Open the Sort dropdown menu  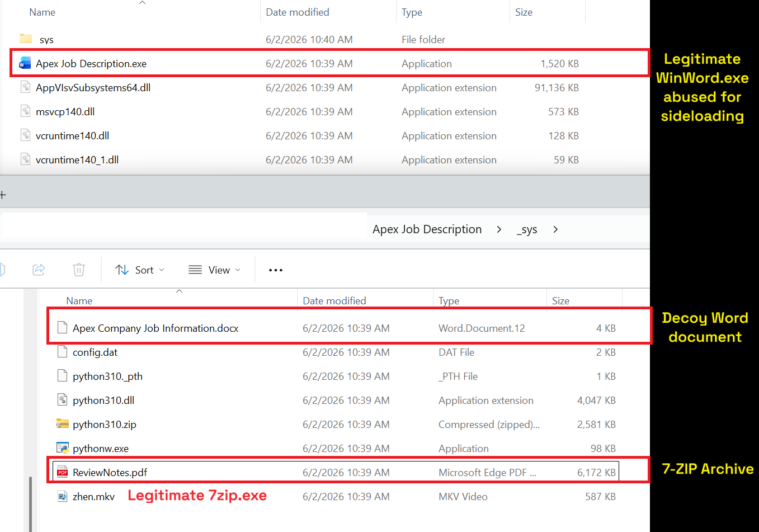click(140, 270)
